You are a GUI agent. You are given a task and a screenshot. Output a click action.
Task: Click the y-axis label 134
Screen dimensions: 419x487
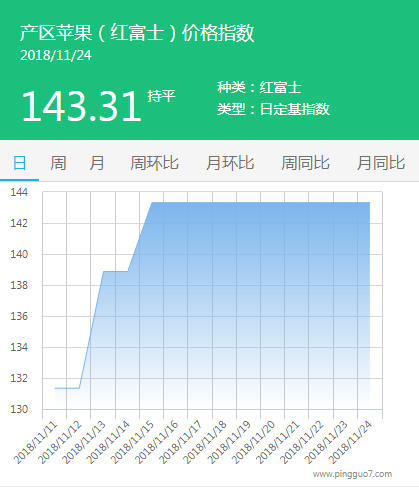pos(19,347)
